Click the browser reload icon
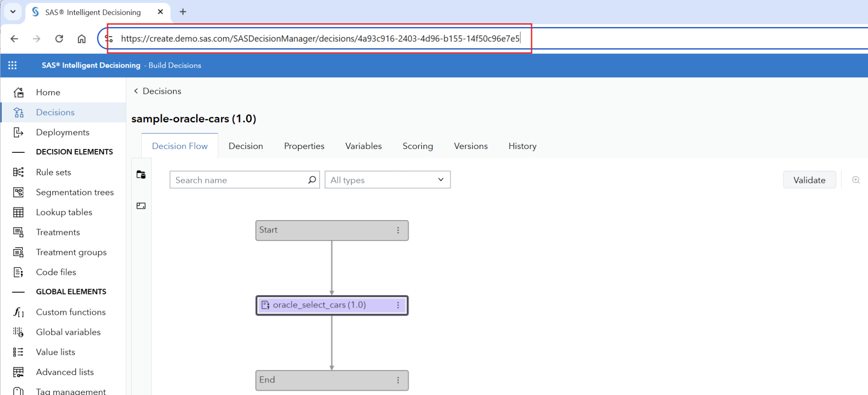The width and height of the screenshot is (868, 395). pos(59,39)
